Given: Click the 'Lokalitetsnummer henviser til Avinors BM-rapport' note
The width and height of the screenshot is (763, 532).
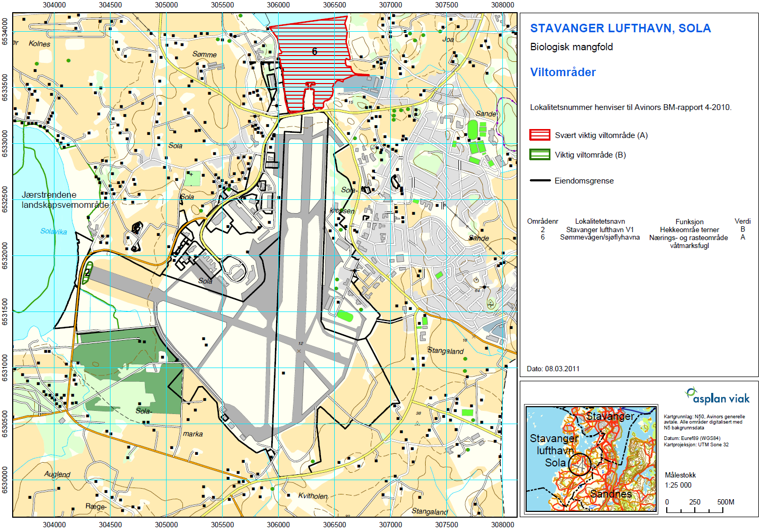Looking at the screenshot, I should tap(631, 107).
